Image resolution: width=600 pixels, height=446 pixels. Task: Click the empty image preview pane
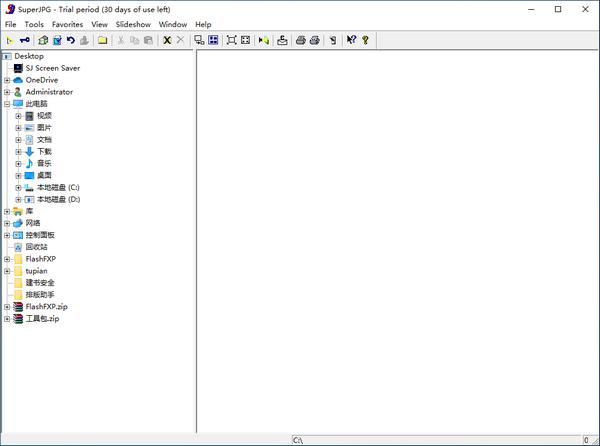click(x=398, y=242)
